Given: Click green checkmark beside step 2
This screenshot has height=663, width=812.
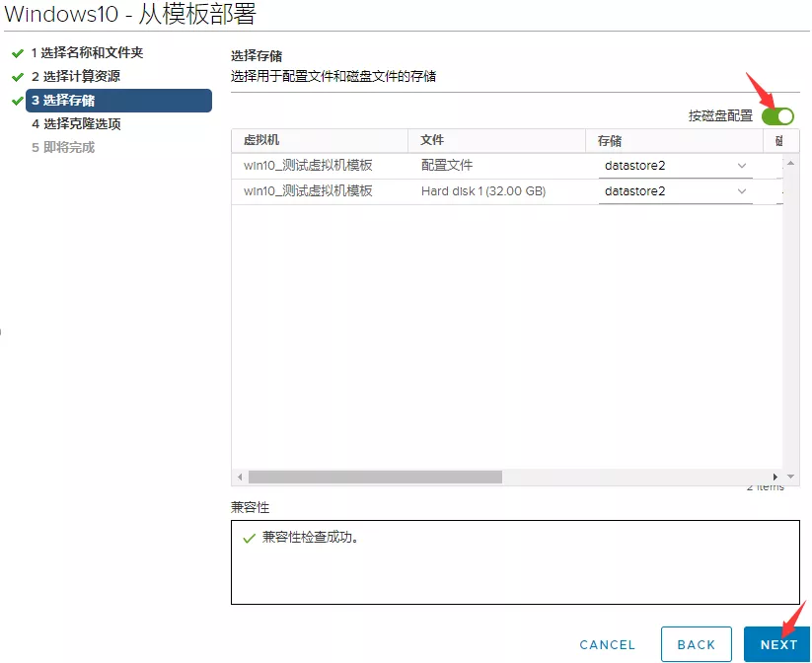Looking at the screenshot, I should point(18,77).
